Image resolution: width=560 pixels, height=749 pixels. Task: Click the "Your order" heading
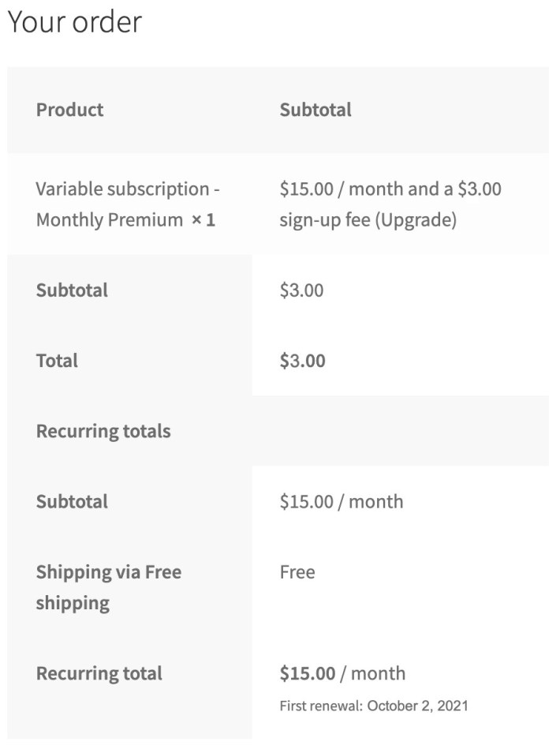[74, 21]
